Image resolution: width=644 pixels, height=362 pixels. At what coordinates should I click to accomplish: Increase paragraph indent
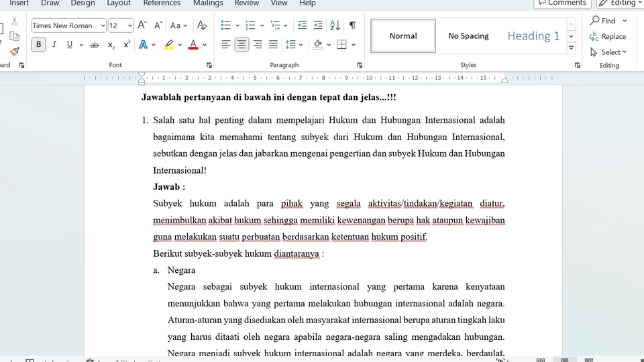click(x=318, y=25)
